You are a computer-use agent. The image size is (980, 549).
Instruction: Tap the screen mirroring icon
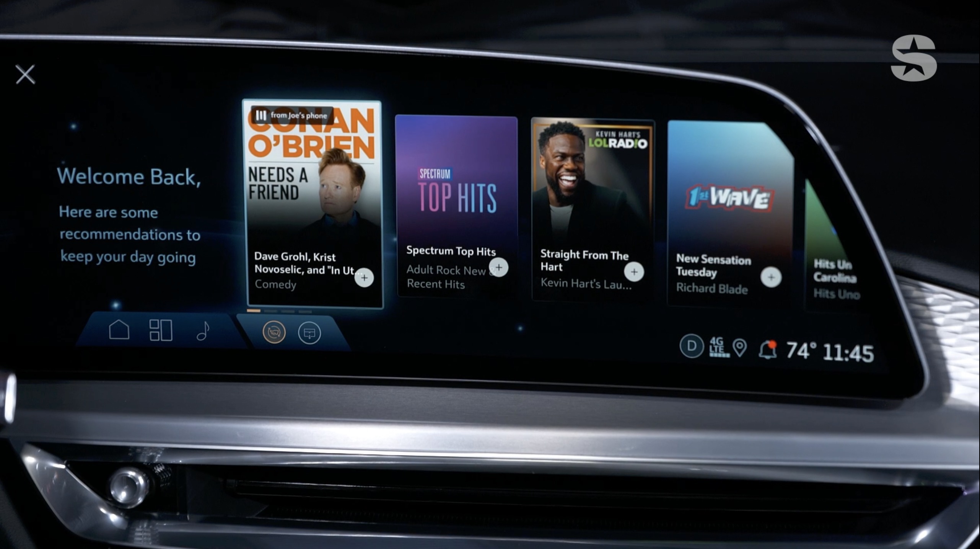308,332
